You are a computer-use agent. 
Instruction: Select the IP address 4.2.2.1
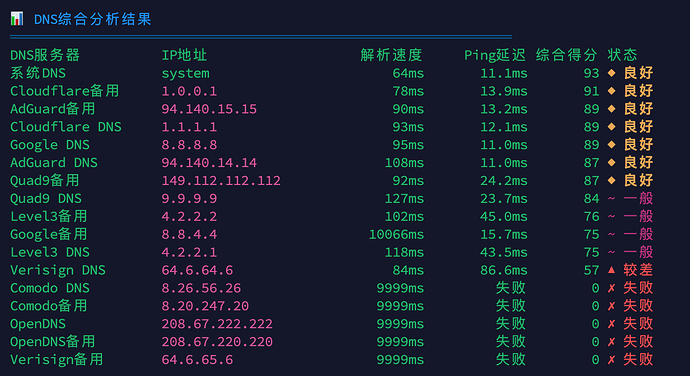(x=189, y=252)
